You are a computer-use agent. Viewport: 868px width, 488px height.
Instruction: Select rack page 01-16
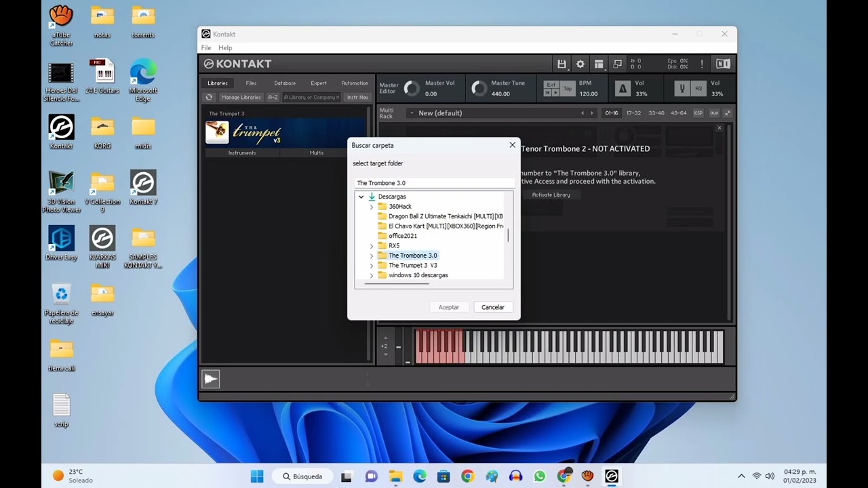pyautogui.click(x=612, y=113)
